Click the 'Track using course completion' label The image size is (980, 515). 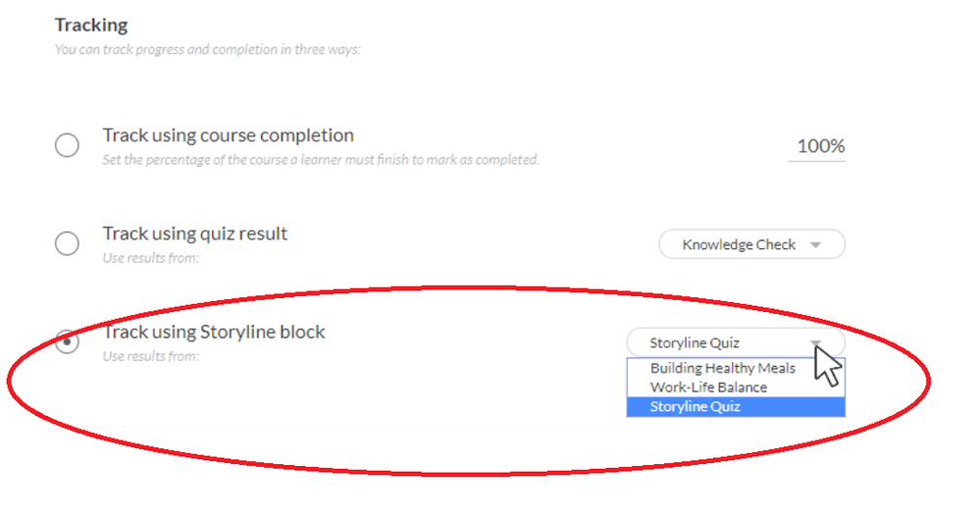[229, 135]
